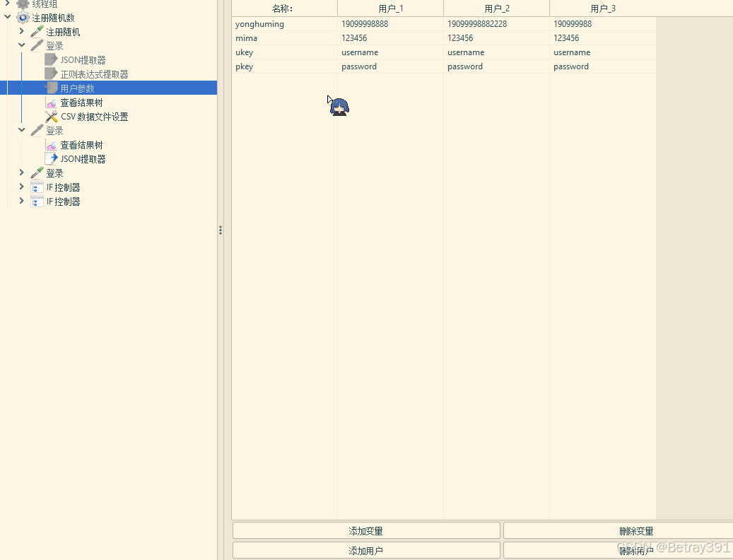Click the 删除用户 button
733x560 pixels.
pyautogui.click(x=618, y=551)
